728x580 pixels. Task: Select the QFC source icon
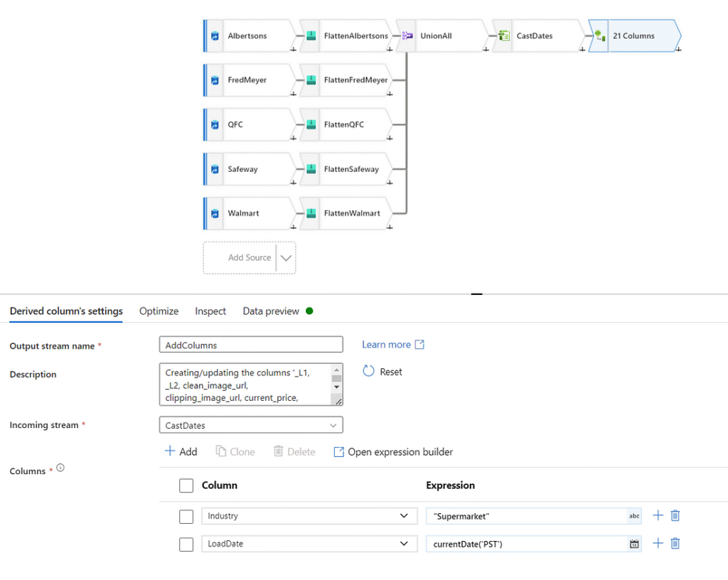point(215,124)
